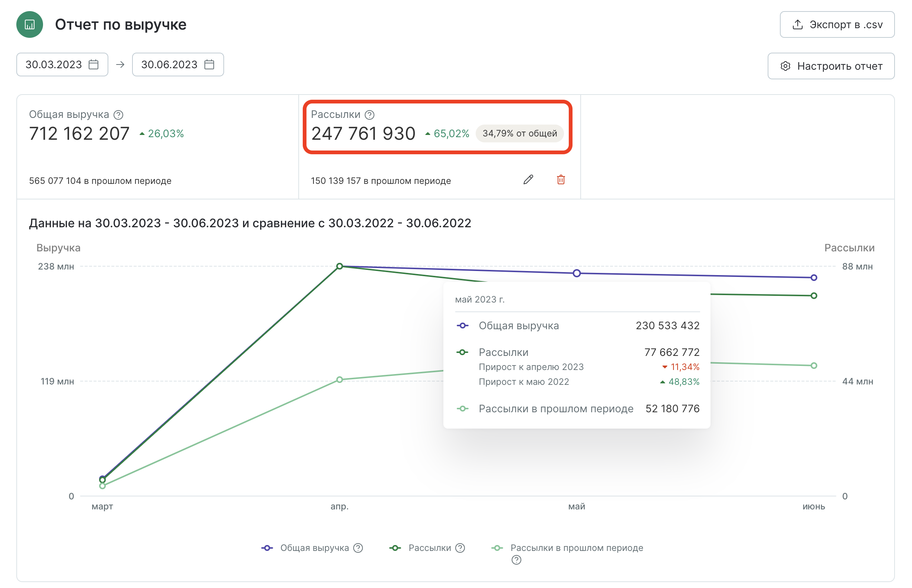The height and width of the screenshot is (588, 912).
Task: Click tooltip value 77 662 772
Action: click(x=672, y=352)
